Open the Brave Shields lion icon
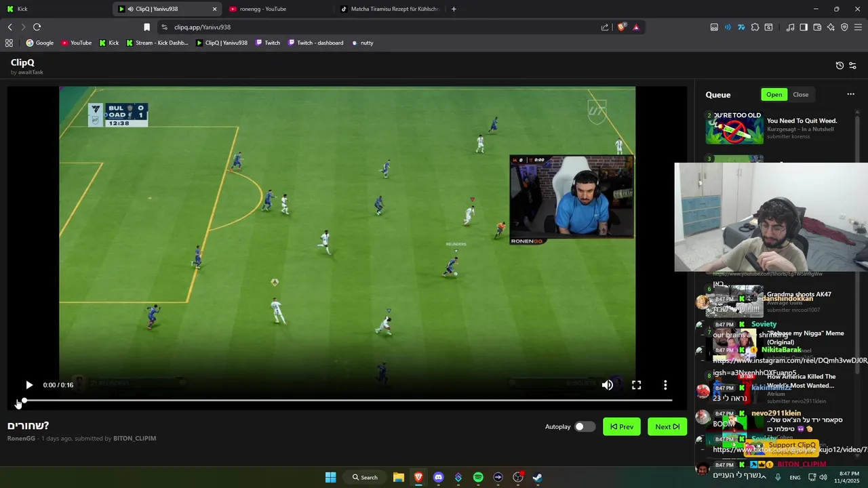Image resolution: width=868 pixels, height=488 pixels. point(621,27)
